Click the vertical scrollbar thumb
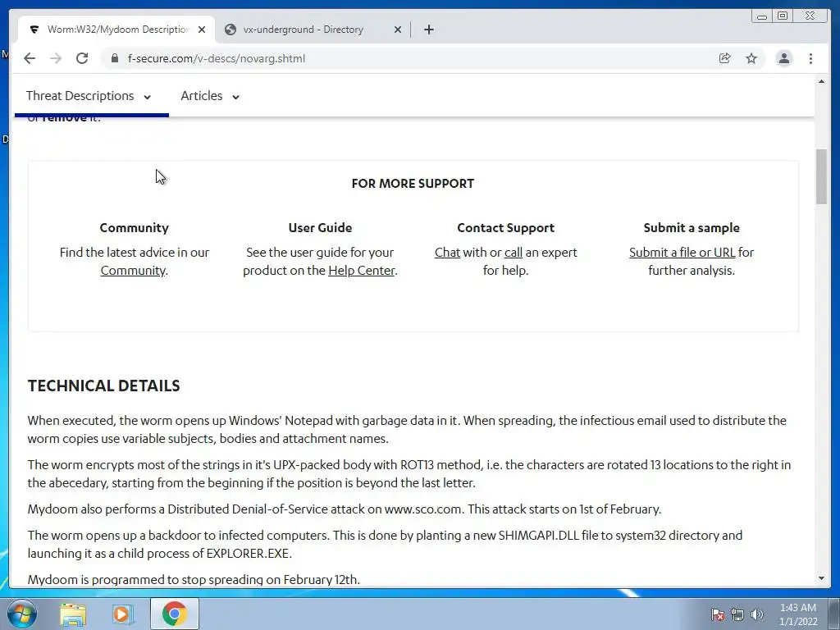 click(821, 177)
